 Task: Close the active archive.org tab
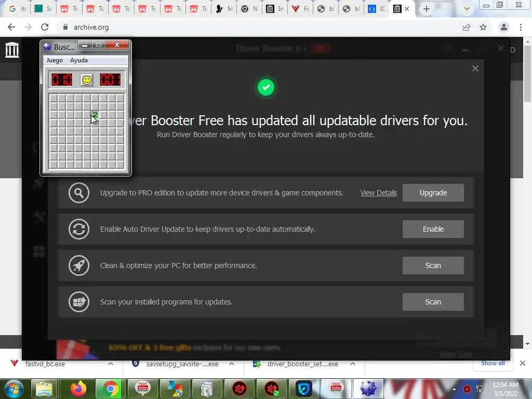tap(407, 9)
